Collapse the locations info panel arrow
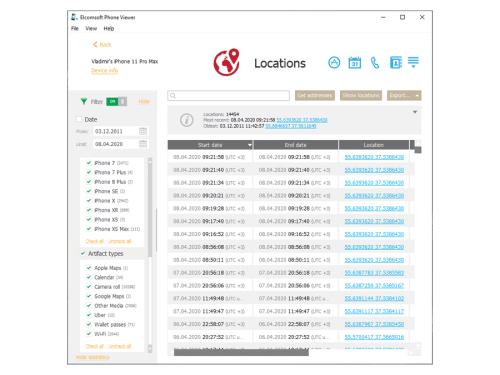Screen dimensions: 500x375 (x=415, y=112)
